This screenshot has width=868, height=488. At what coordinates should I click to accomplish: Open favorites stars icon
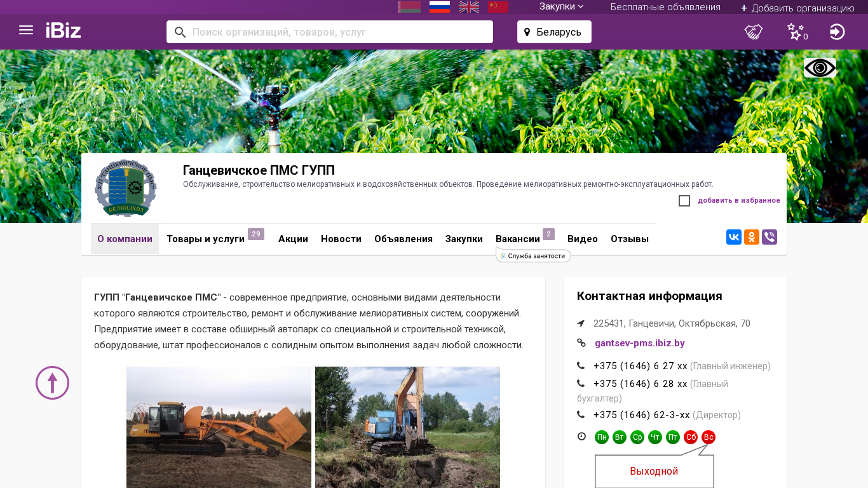[796, 32]
